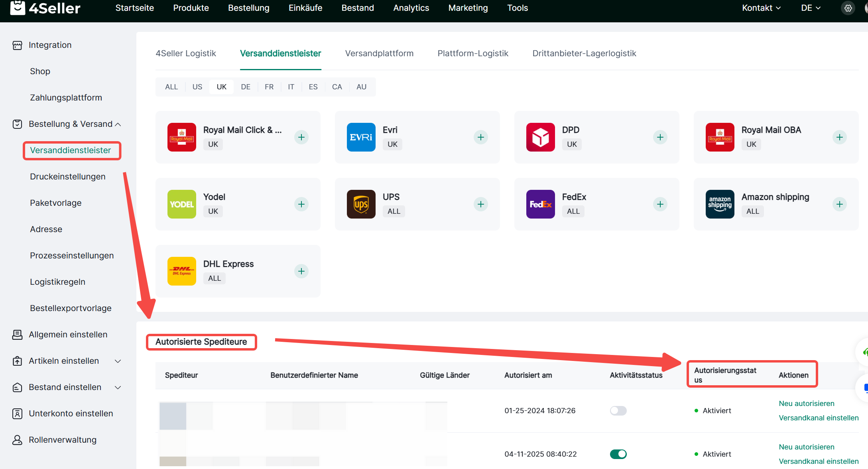
Task: Click the plus icon for Amazon shipping
Action: point(840,204)
